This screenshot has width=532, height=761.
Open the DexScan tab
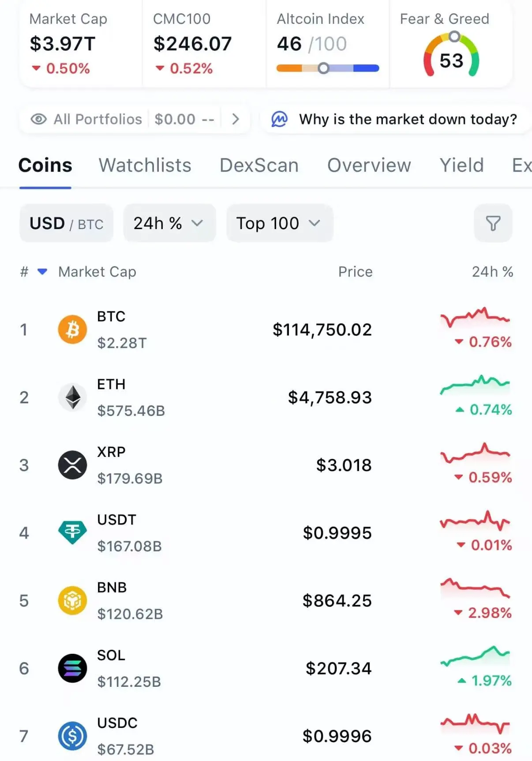click(x=259, y=165)
